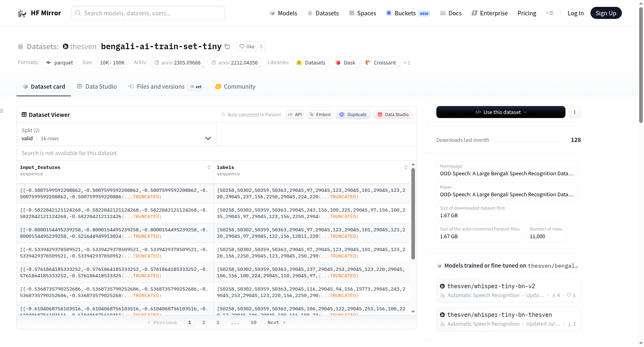Screen dimensions: 644x347
Task: Open the Spaces nav link
Action: pos(363,13)
